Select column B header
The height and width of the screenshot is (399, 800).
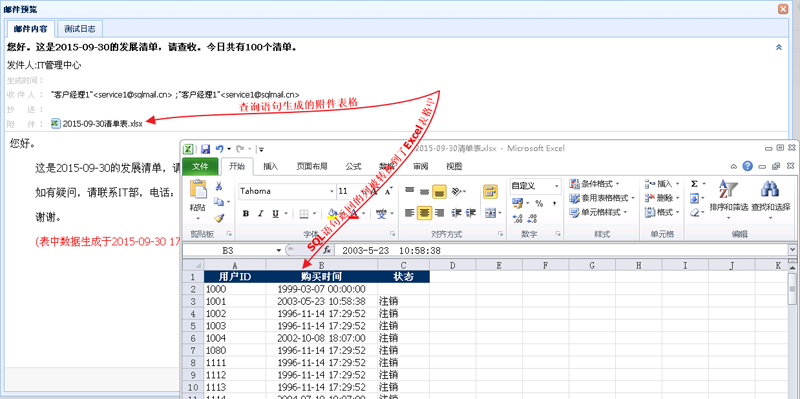[321, 265]
